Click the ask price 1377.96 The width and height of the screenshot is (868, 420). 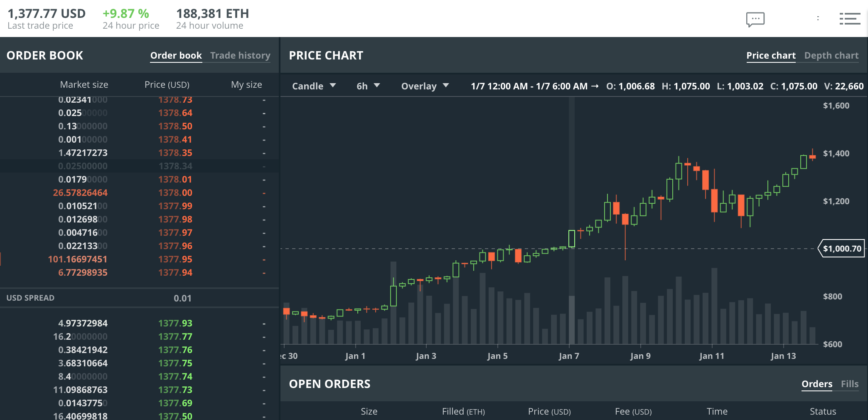[x=175, y=246]
